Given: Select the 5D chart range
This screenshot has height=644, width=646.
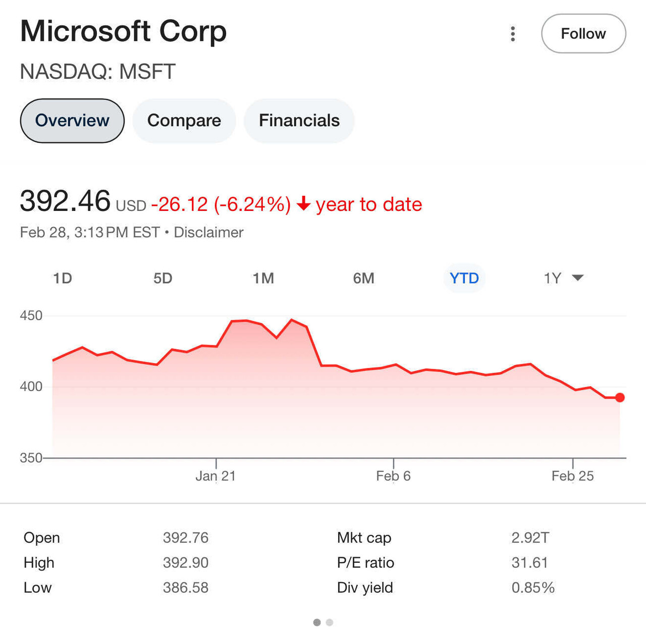Looking at the screenshot, I should click(x=163, y=278).
